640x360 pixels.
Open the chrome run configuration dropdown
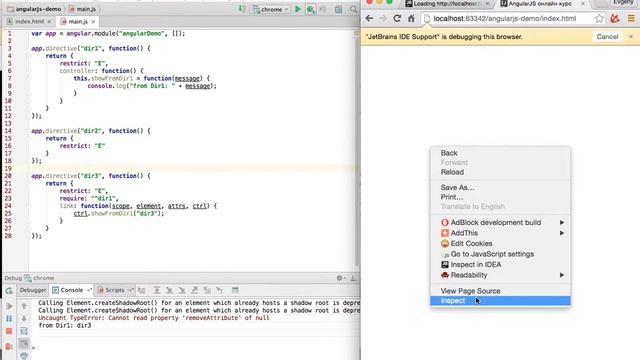click(271, 9)
